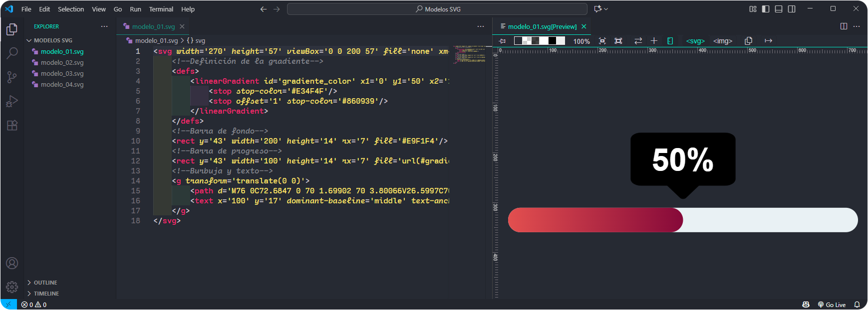The width and height of the screenshot is (868, 310).
Task: Open the Terminal menu
Action: [161, 9]
